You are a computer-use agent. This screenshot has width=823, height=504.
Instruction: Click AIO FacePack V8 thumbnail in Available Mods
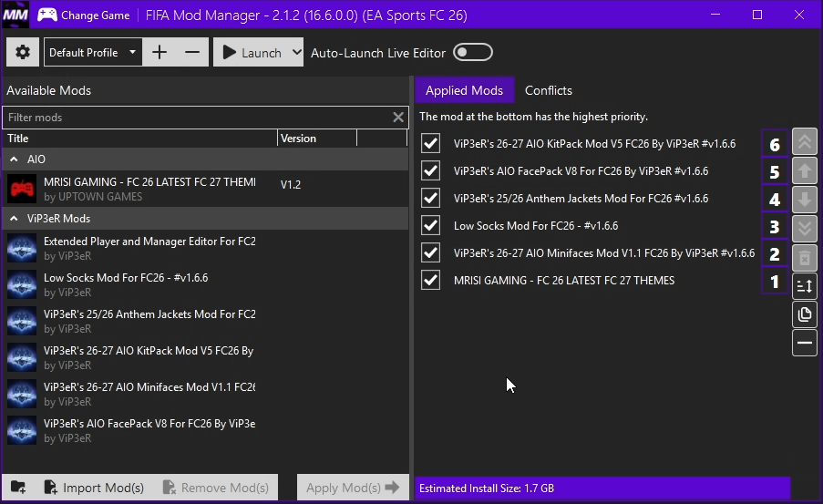(22, 430)
